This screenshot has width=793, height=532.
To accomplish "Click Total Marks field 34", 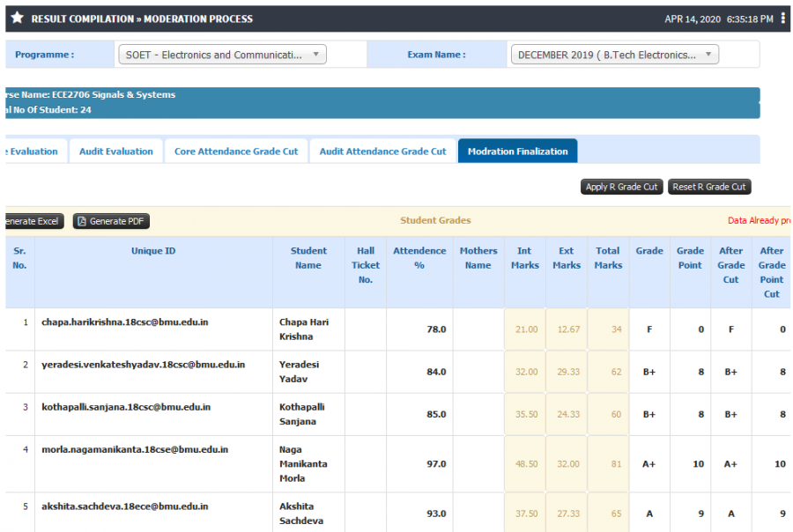I will point(608,329).
